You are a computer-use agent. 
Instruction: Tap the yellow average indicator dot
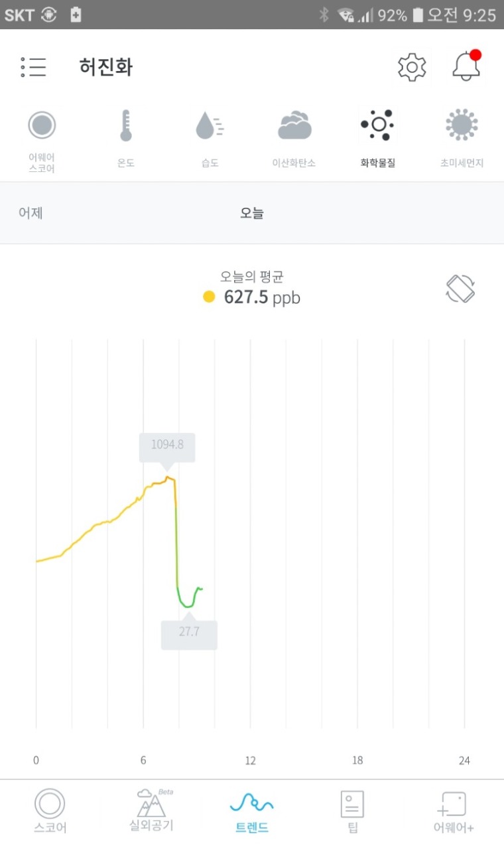click(x=209, y=297)
